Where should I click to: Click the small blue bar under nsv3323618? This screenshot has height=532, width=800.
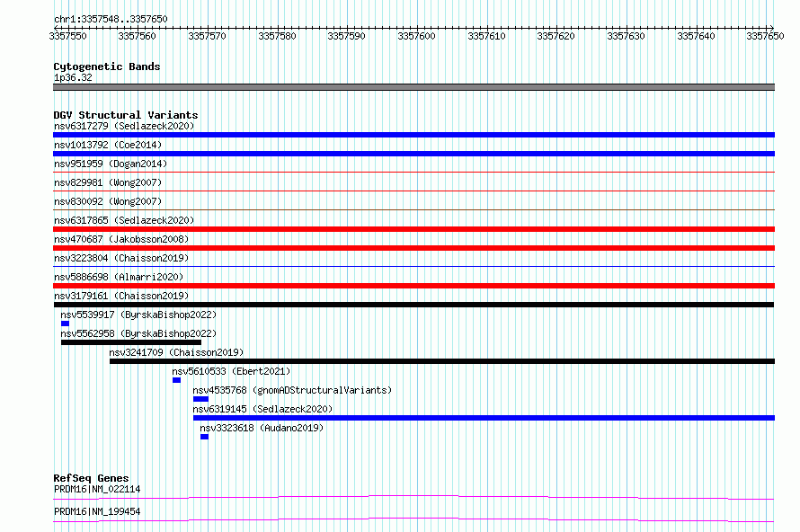pos(205,437)
